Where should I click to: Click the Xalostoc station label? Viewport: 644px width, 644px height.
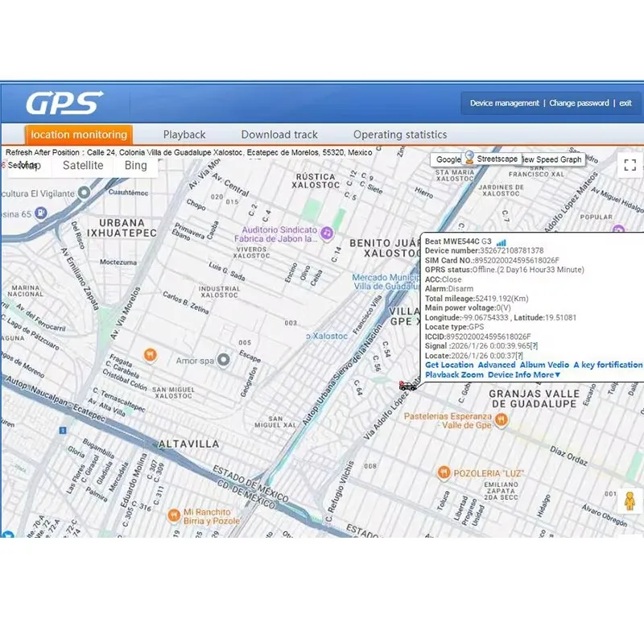pos(328,336)
